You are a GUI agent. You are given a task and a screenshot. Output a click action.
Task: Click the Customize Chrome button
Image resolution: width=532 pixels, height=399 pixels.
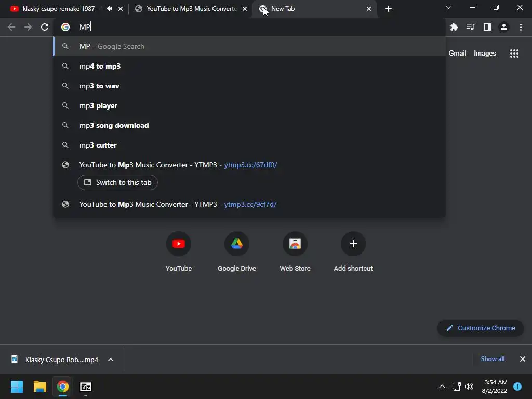click(480, 328)
